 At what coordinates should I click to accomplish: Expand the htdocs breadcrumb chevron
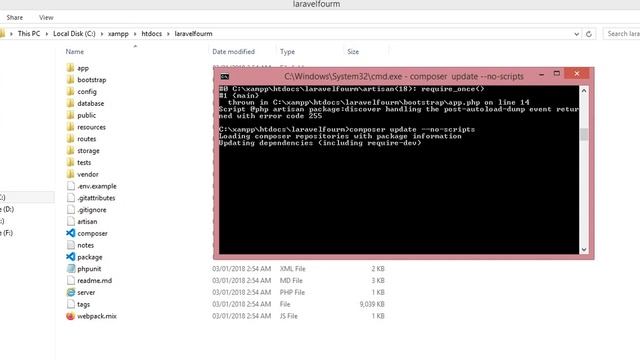[x=168, y=34]
